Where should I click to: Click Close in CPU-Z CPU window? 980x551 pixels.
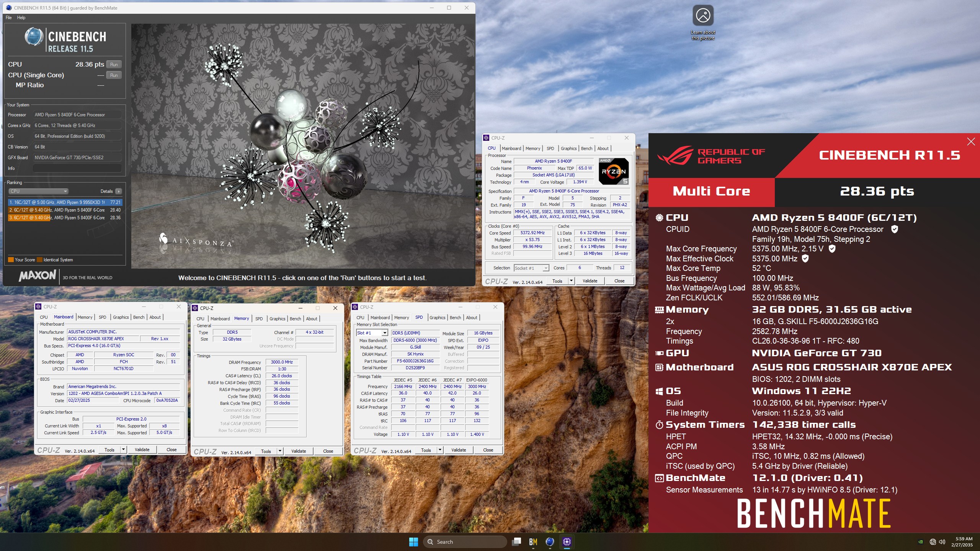(x=619, y=281)
